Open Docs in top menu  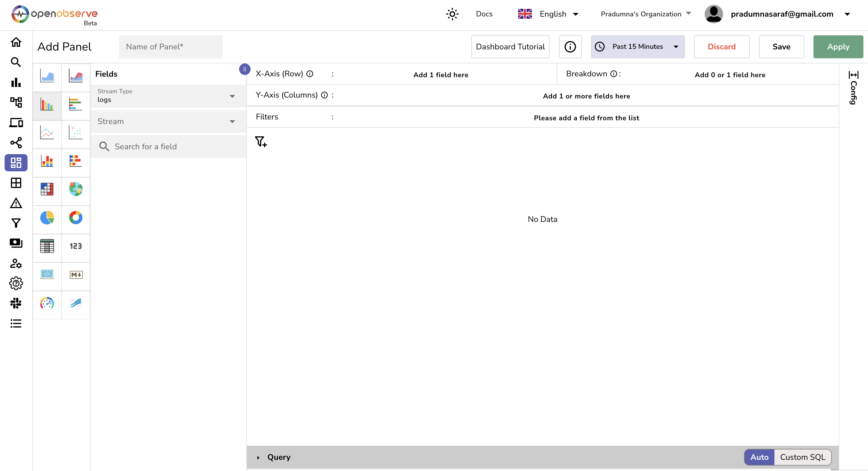484,14
